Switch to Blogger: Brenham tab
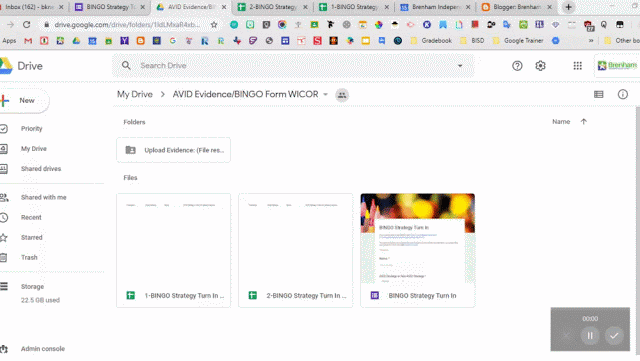640x361 pixels. 517,7
